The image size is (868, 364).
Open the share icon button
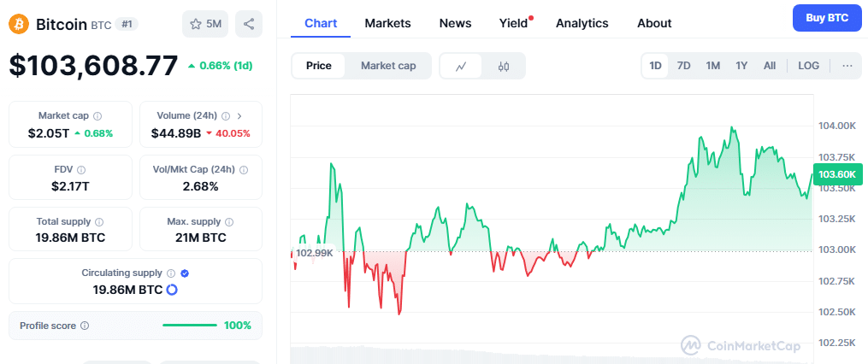[x=249, y=24]
